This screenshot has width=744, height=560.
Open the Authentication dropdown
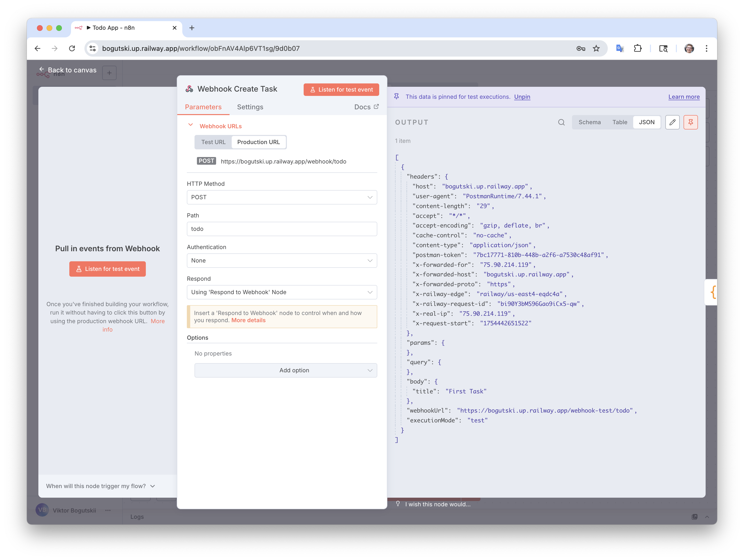[x=282, y=261]
